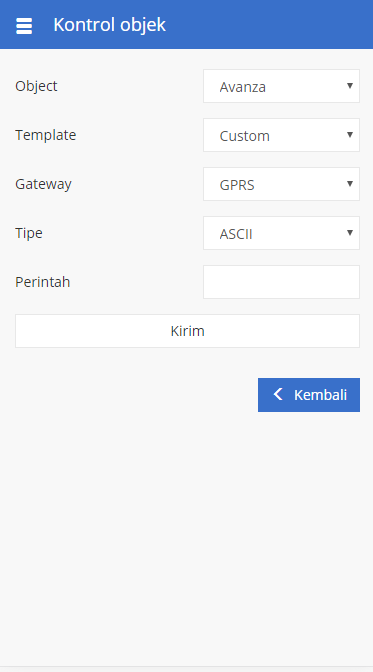Click the arrow icon on the GPRS dropdown
Viewport: 373px width, 672px height.
[350, 184]
